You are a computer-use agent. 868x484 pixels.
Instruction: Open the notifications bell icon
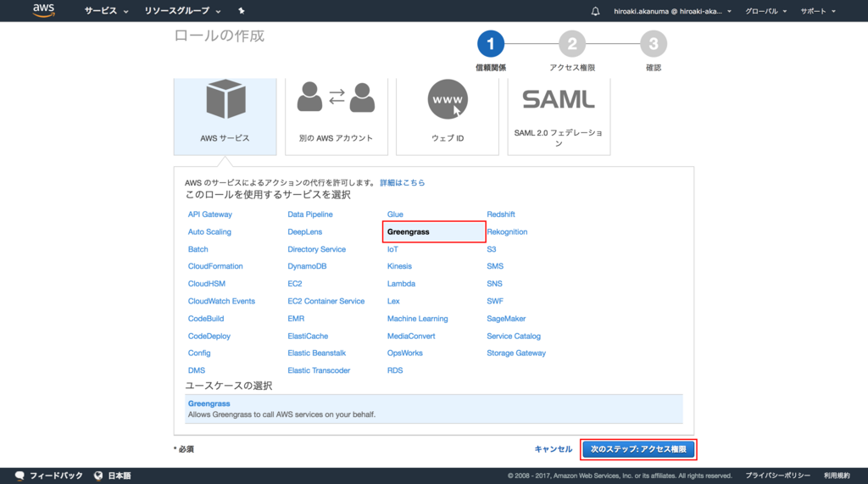pyautogui.click(x=595, y=11)
